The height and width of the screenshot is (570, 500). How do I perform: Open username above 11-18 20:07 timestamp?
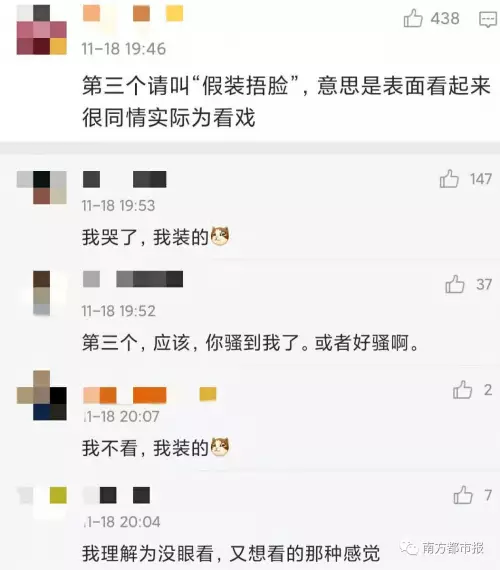(149, 395)
